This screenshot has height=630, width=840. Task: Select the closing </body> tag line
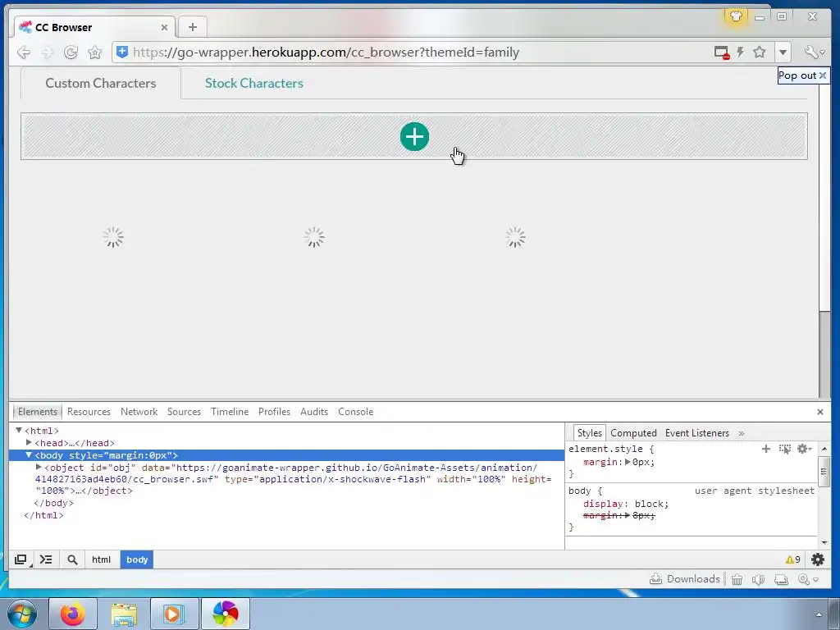point(53,503)
